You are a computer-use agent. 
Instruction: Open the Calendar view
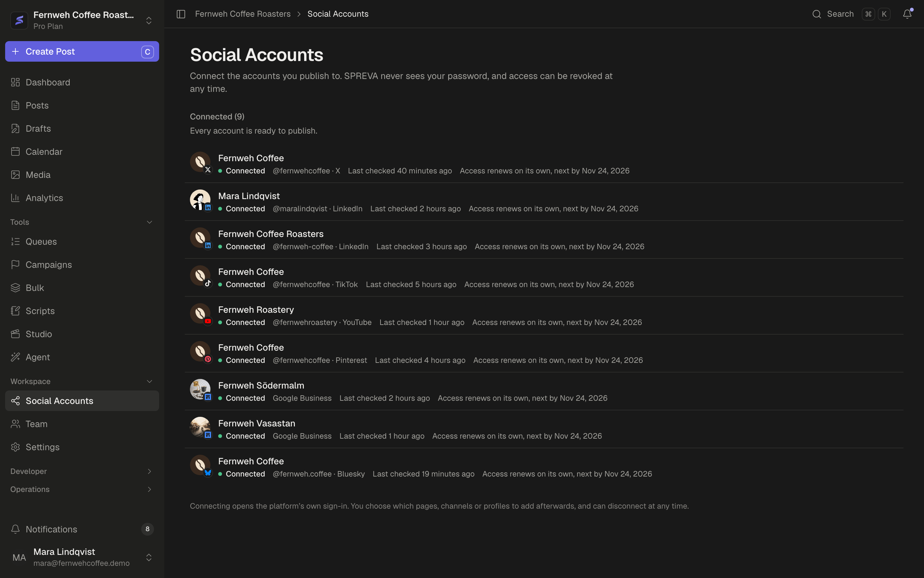[82, 152]
